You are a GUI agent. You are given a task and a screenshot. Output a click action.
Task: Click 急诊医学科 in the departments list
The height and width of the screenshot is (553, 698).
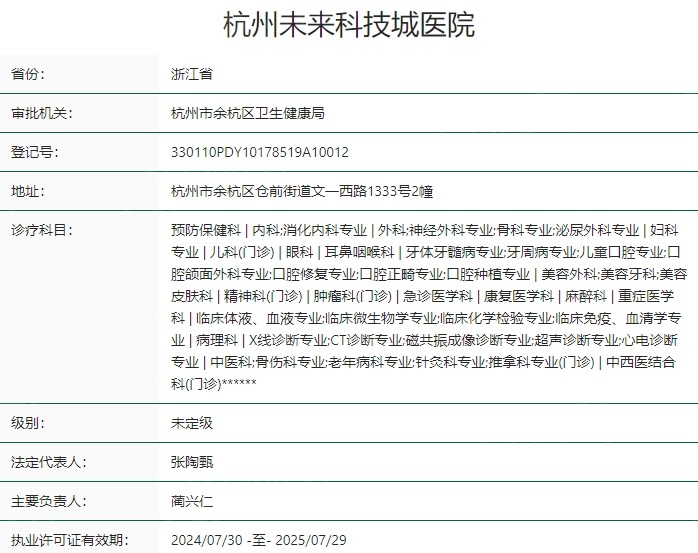(438, 296)
